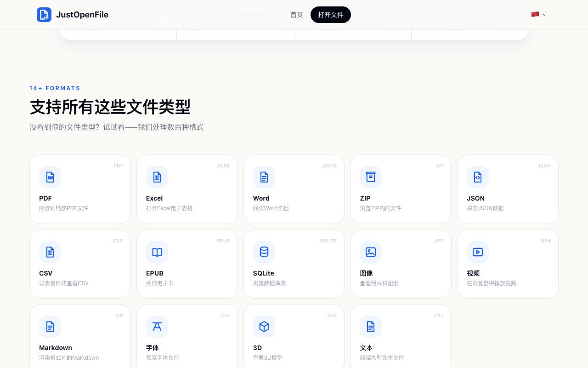Select the PDF card title
The width and height of the screenshot is (588, 368).
45,198
